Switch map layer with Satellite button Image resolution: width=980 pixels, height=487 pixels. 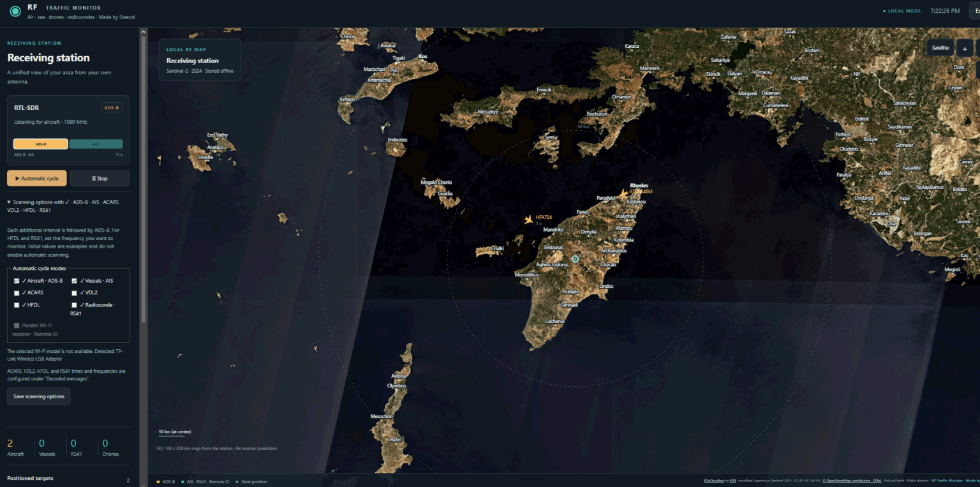click(940, 48)
